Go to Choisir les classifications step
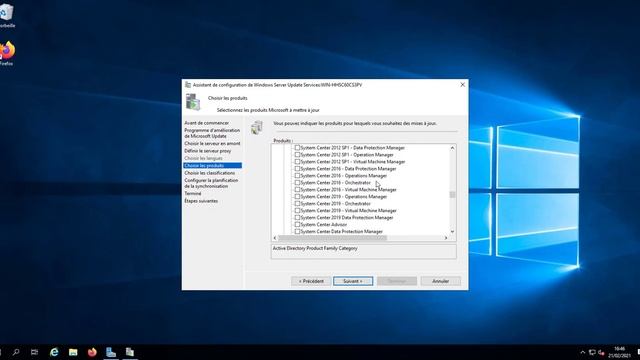 209,173
